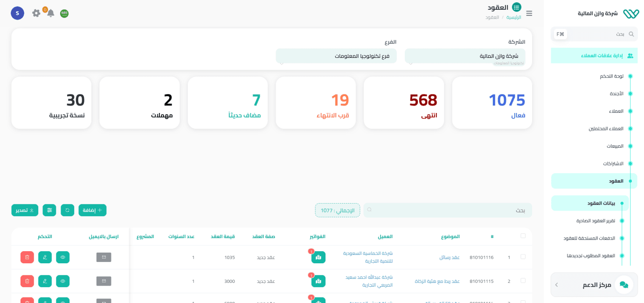Toggle the select-all checkbox in table header
644x303 pixels.
pyautogui.click(x=523, y=236)
